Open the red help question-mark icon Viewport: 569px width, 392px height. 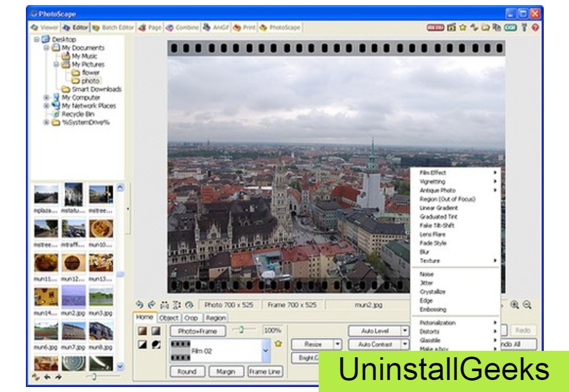[535, 27]
